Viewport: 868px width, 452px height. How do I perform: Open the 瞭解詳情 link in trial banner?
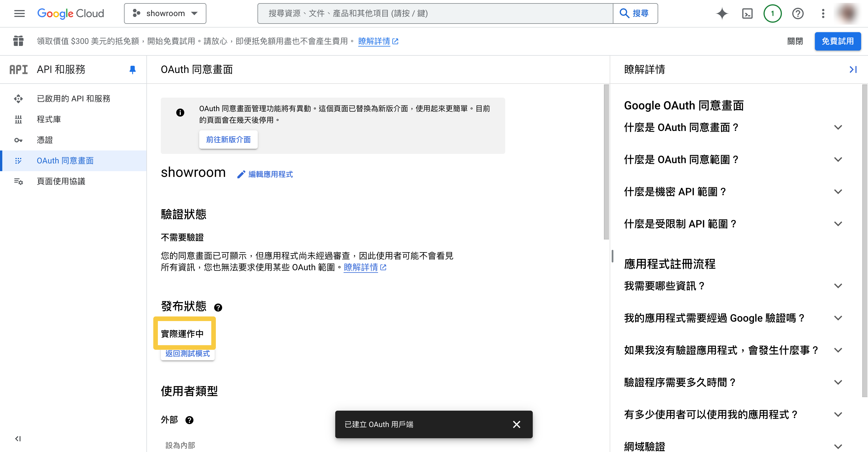click(x=378, y=41)
